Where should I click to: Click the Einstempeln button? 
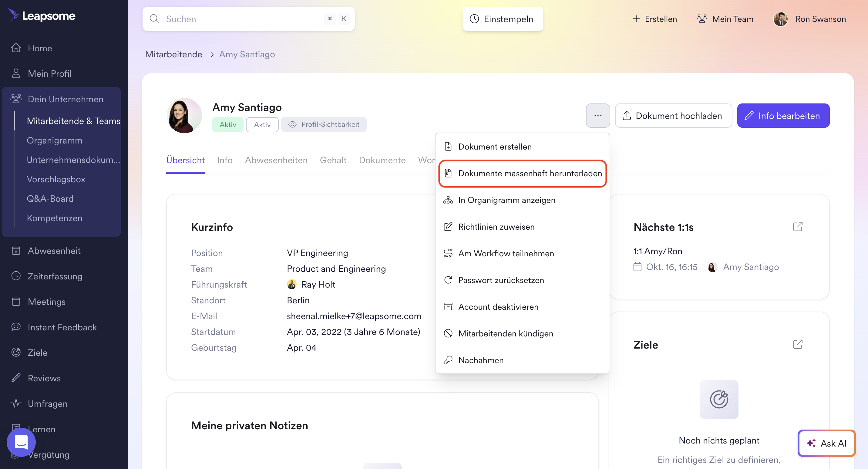click(x=502, y=19)
